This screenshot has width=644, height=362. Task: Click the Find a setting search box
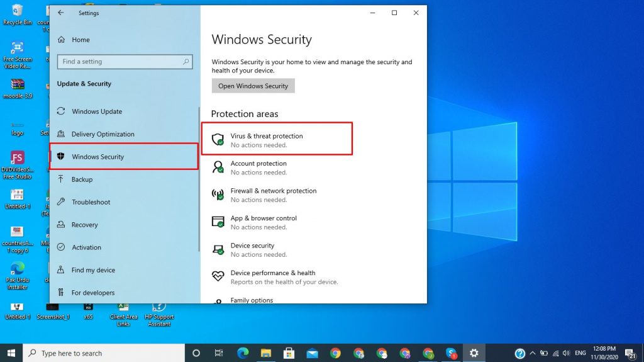(119, 62)
